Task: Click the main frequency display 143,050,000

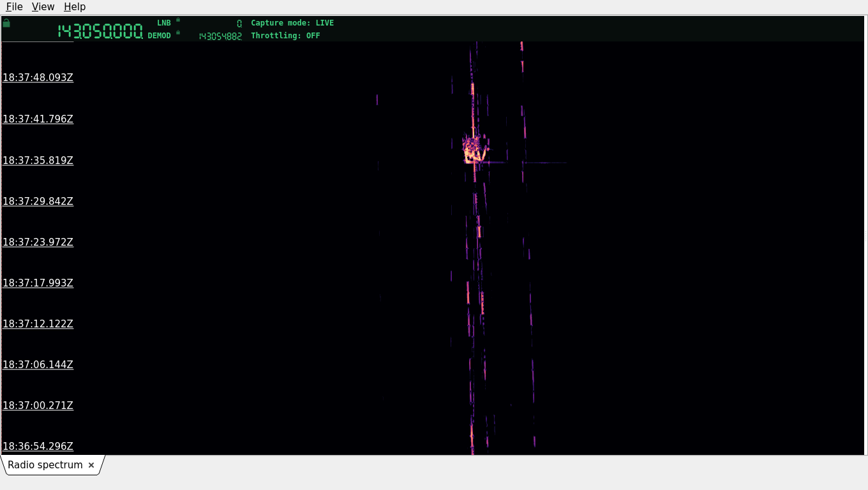Action: [100, 31]
